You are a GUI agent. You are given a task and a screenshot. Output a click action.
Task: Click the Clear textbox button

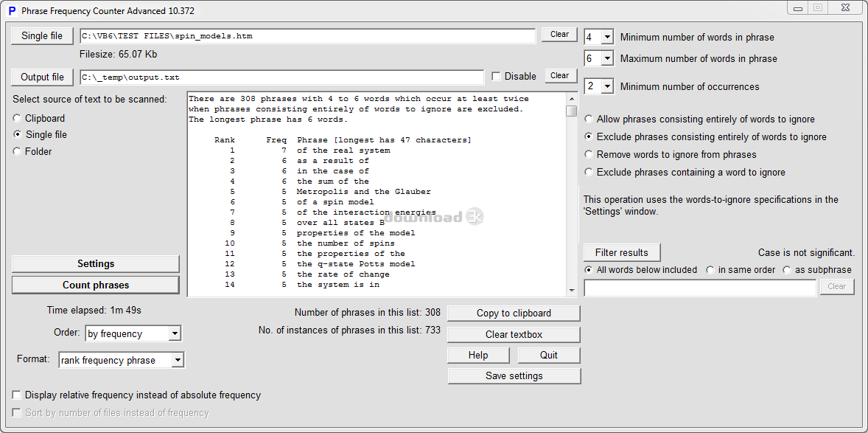click(514, 334)
